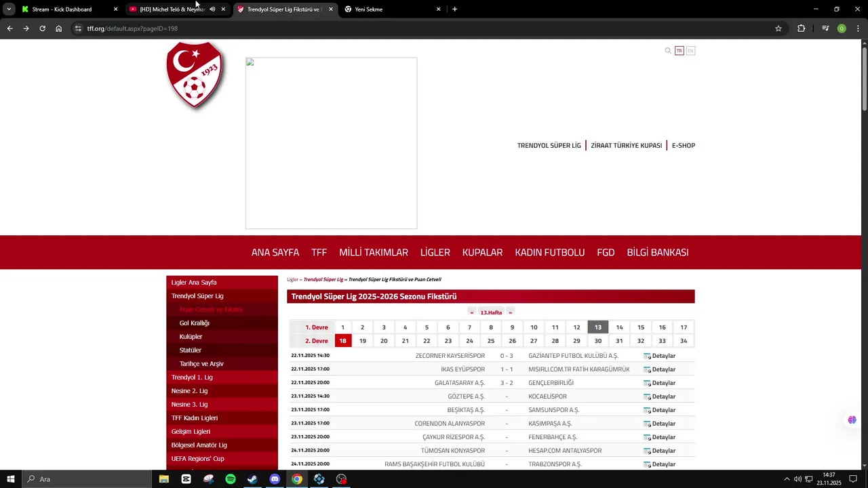Open MİLLİ TAKIMLAR menu item
This screenshot has height=488, width=868.
coord(374,252)
